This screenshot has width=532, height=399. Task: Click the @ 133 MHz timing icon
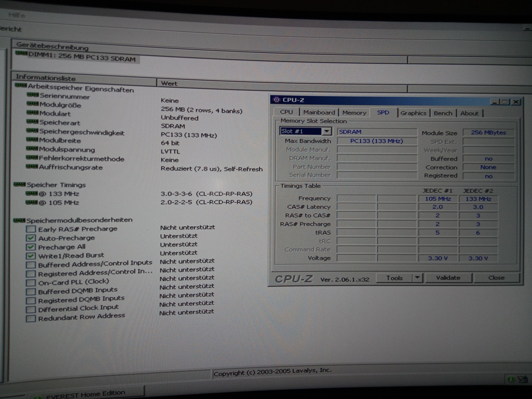pyautogui.click(x=32, y=193)
